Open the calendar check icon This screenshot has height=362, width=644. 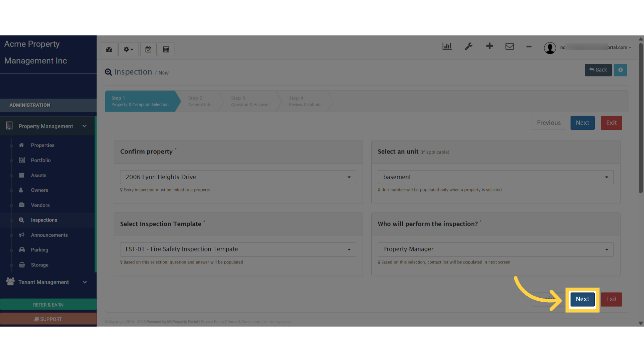pyautogui.click(x=148, y=49)
